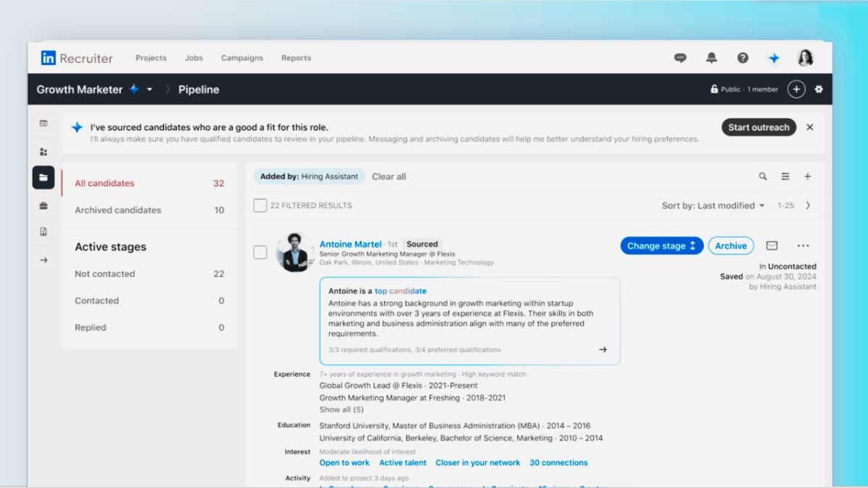Viewport: 868px width, 488px height.
Task: Add candidate with the plus icon
Action: 808,176
